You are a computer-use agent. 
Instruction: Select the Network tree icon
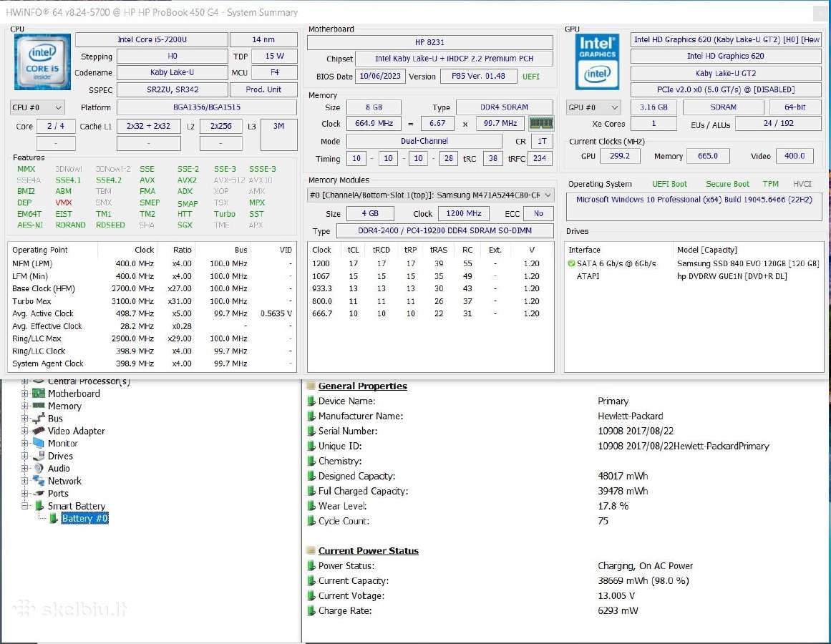point(38,480)
